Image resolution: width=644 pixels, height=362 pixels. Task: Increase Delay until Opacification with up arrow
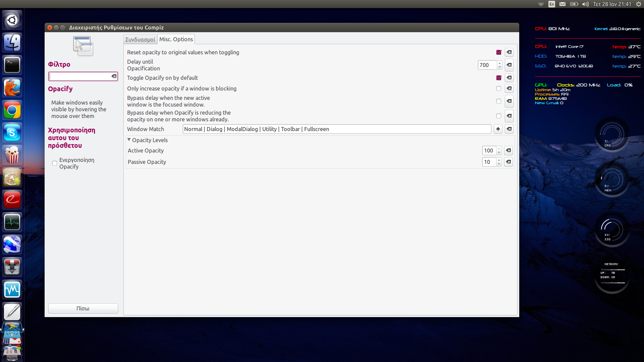click(499, 63)
